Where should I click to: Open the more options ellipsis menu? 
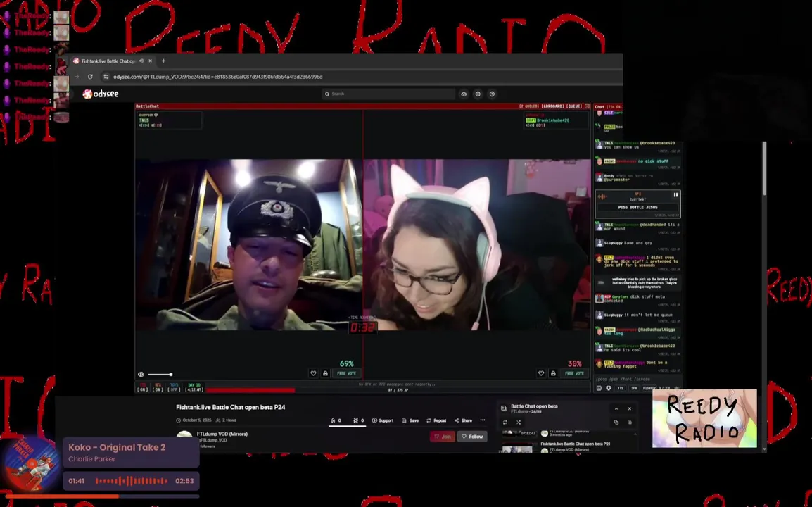coord(483,420)
